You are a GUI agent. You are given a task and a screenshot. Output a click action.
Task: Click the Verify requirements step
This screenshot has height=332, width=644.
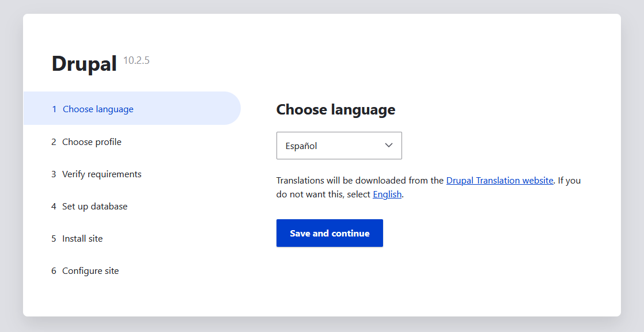click(x=101, y=174)
